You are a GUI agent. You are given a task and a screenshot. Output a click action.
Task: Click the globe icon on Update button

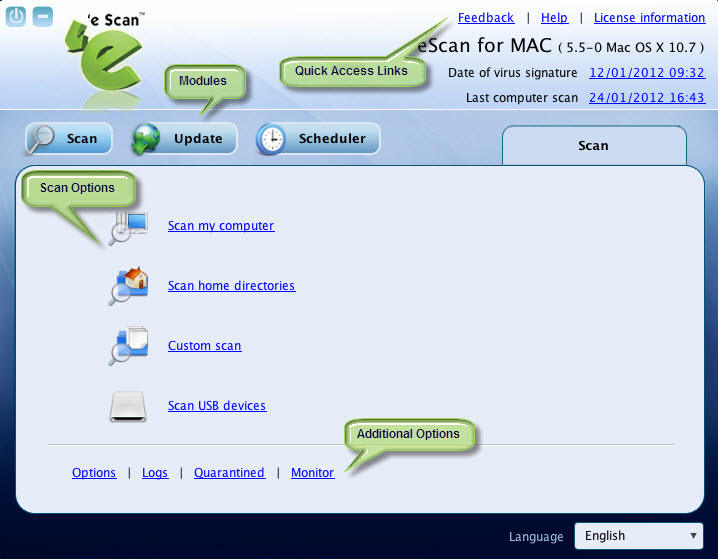tap(146, 138)
